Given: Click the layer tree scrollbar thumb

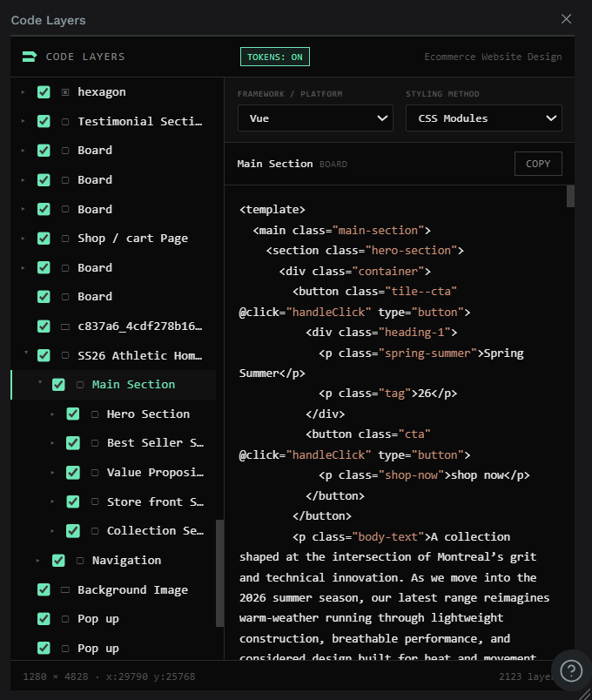Looking at the screenshot, I should point(219,573).
